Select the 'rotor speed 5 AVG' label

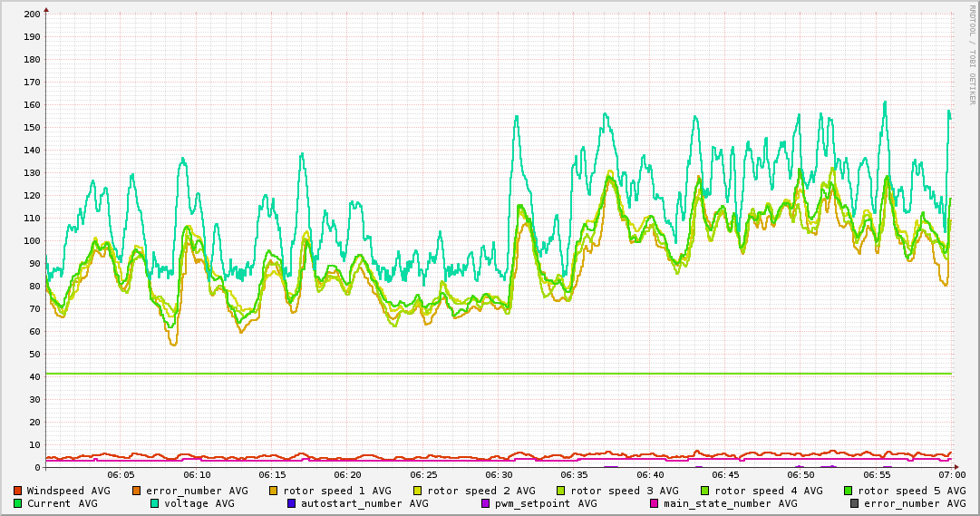912,491
